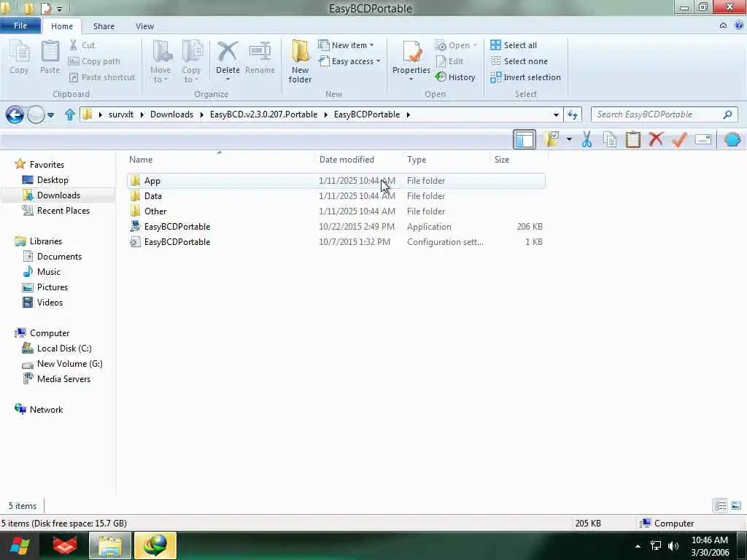This screenshot has width=747, height=560.
Task: Open the New item dropdown
Action: (346, 45)
